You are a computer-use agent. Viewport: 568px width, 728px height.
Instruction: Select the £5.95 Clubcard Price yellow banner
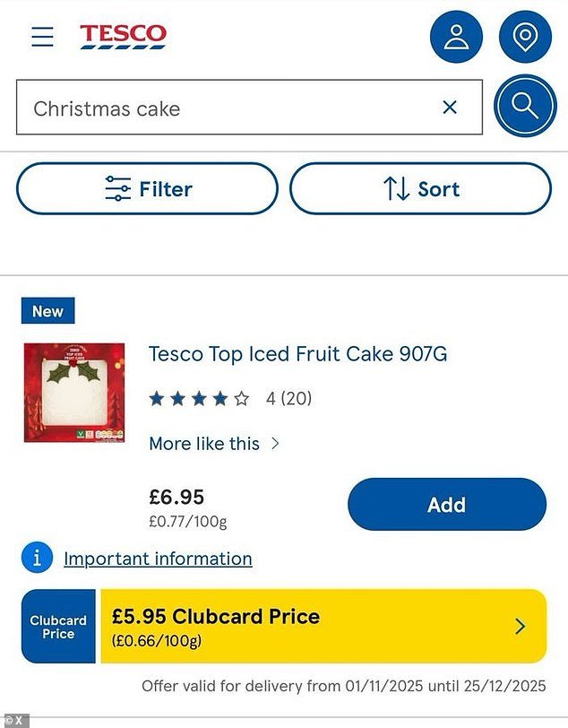[x=305, y=626]
